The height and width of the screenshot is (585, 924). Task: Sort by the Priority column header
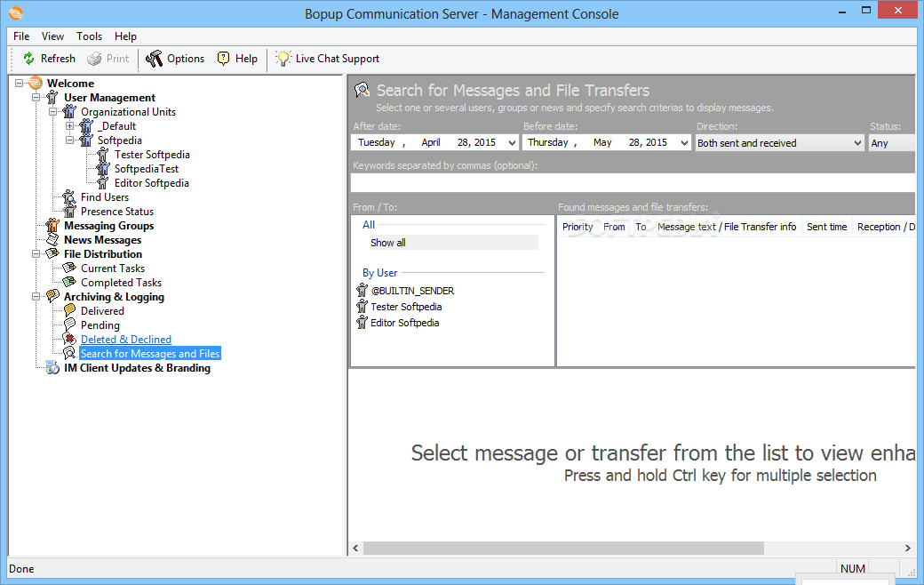[577, 227]
